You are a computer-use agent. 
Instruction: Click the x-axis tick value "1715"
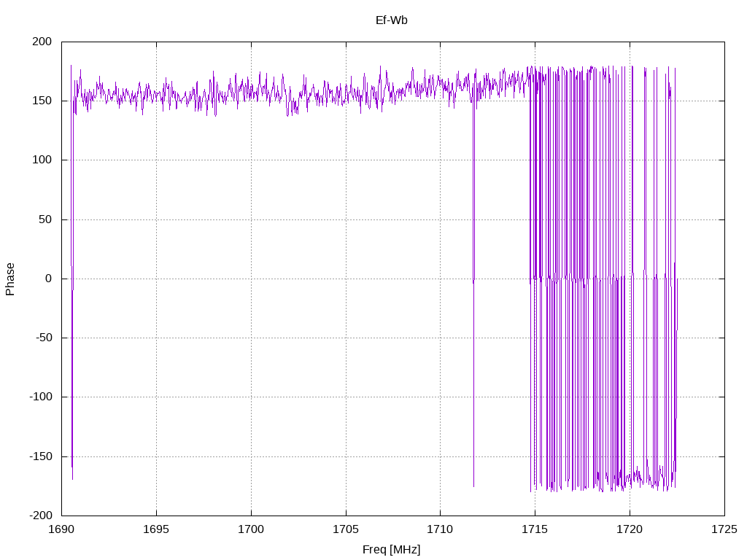[535, 529]
